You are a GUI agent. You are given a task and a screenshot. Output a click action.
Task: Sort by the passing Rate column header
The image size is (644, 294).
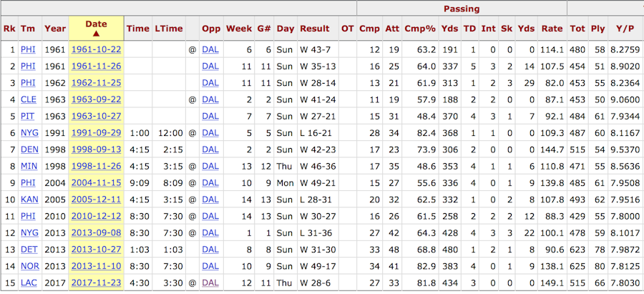point(552,29)
